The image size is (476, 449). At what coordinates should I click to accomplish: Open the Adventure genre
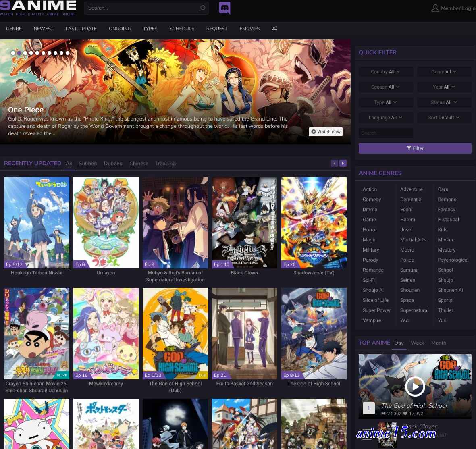coord(412,189)
